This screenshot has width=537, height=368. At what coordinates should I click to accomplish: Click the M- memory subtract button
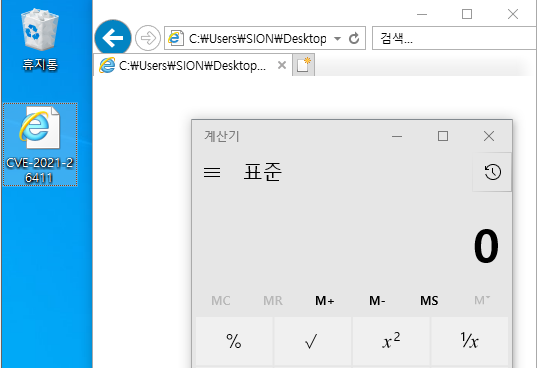pyautogui.click(x=377, y=301)
